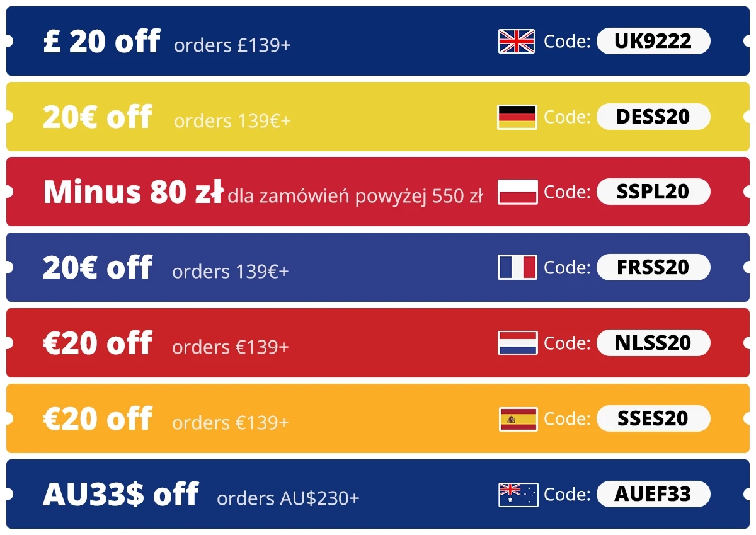The height and width of the screenshot is (535, 756).
Task: Click the Spanish flag icon
Action: click(x=518, y=419)
